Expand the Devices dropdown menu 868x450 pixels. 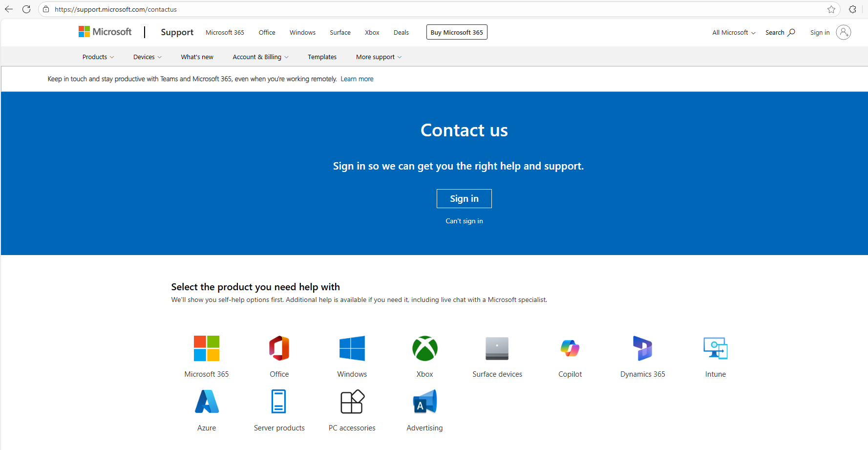coord(148,57)
